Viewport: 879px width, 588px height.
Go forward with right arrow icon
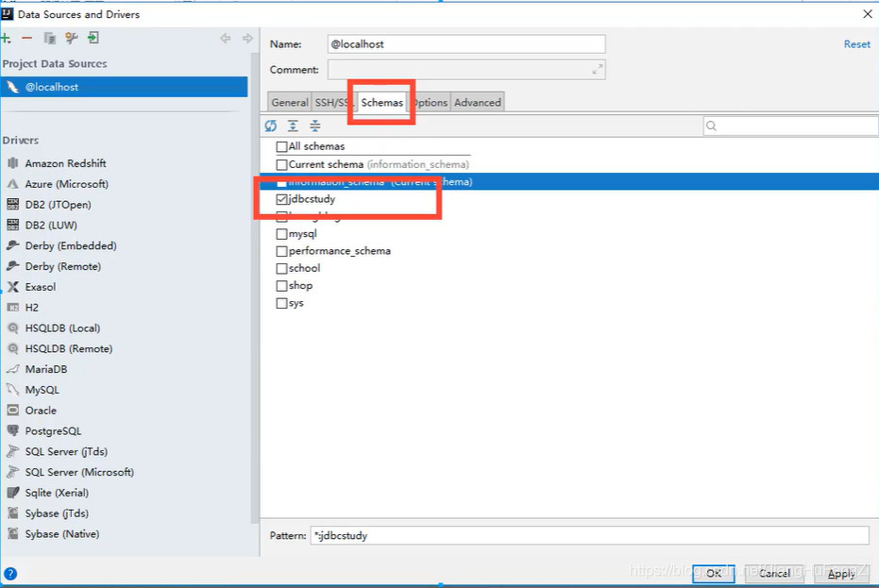tap(247, 38)
